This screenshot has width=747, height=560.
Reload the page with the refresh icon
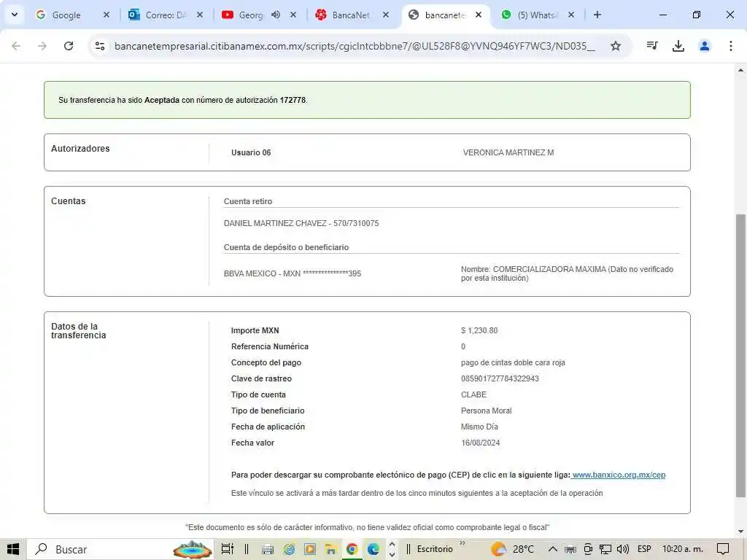pos(69,46)
